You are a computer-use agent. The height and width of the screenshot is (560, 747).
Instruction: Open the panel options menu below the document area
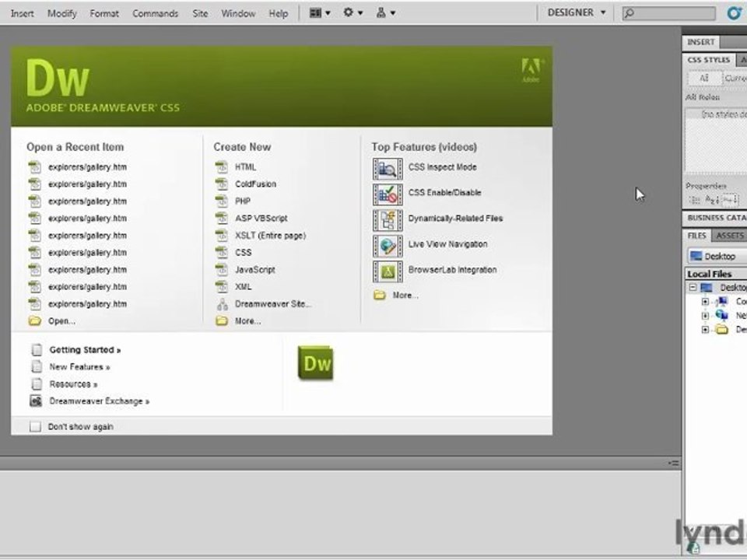674,463
